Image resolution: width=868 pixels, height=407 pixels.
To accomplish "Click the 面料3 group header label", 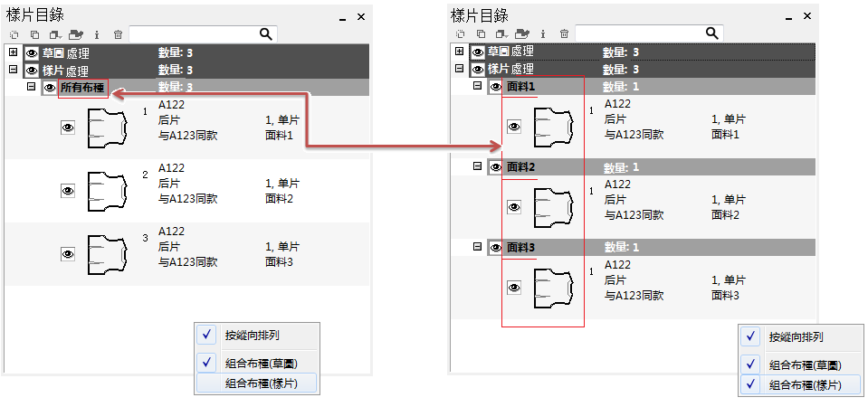I will point(520,247).
